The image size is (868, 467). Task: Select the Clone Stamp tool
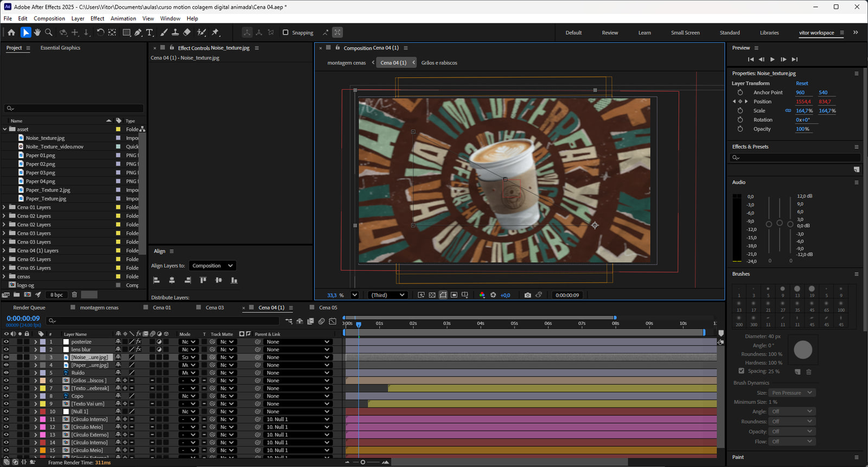(175, 33)
